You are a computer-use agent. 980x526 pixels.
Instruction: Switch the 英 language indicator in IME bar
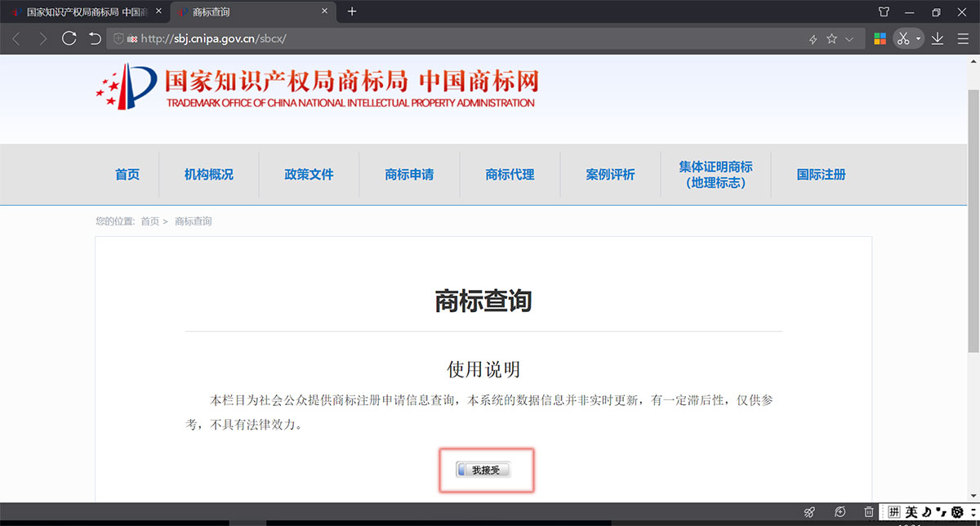[911, 512]
